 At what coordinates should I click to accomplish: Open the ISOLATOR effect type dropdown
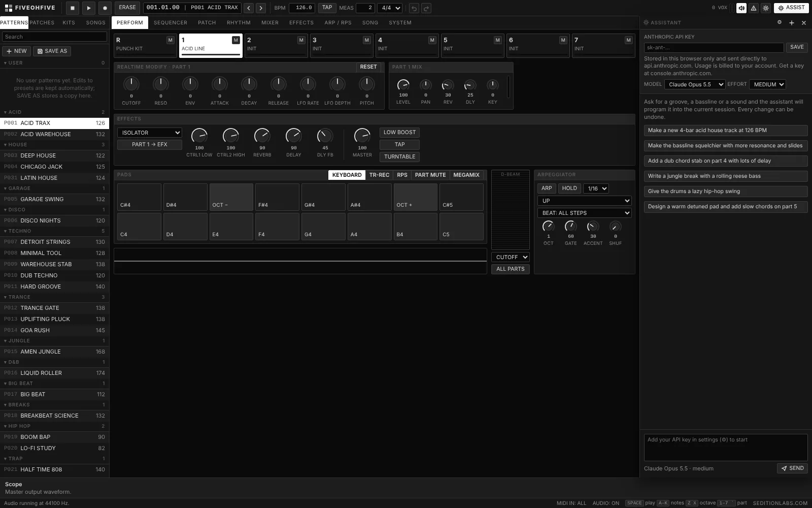click(x=149, y=133)
